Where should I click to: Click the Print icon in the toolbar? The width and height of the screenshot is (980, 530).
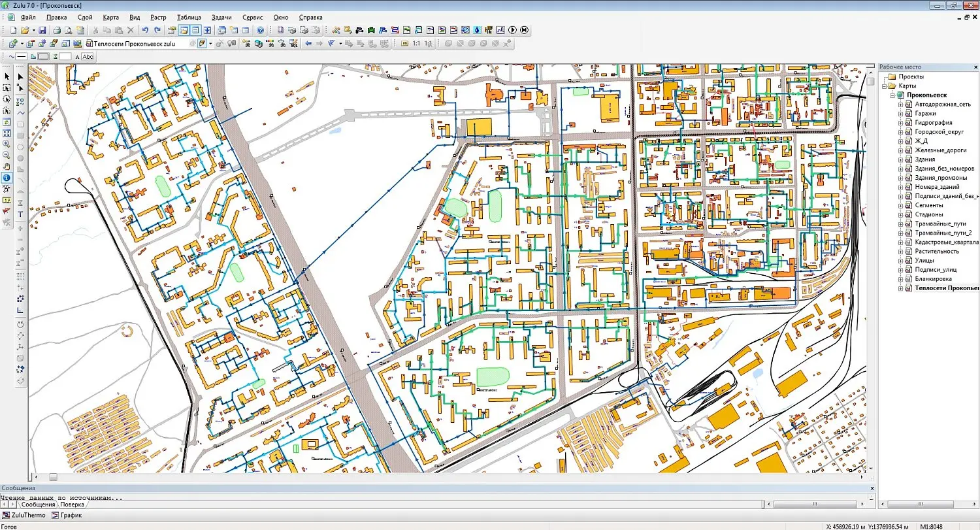[x=56, y=30]
